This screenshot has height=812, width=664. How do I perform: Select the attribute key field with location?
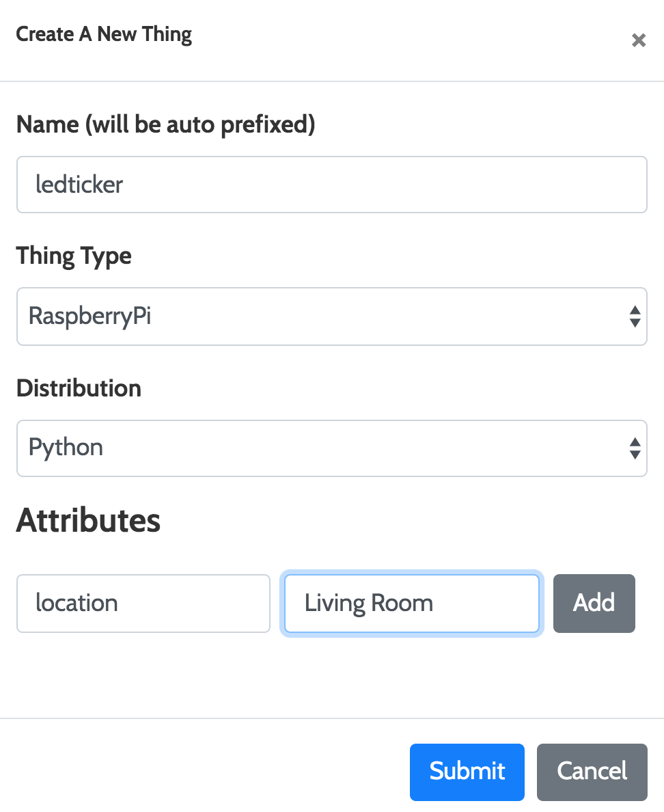pos(143,604)
